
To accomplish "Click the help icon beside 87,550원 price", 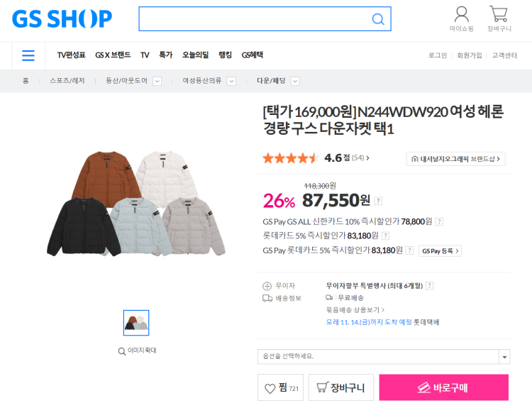I will click(x=378, y=201).
